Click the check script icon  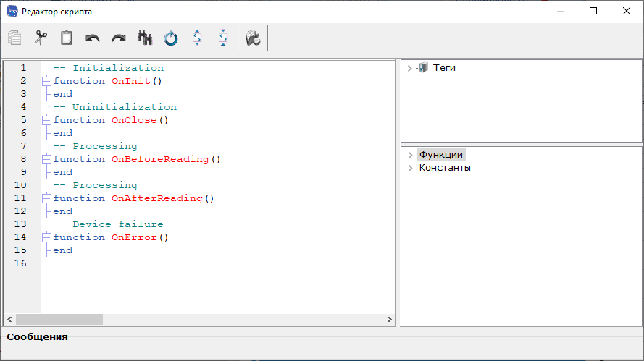pos(253,38)
